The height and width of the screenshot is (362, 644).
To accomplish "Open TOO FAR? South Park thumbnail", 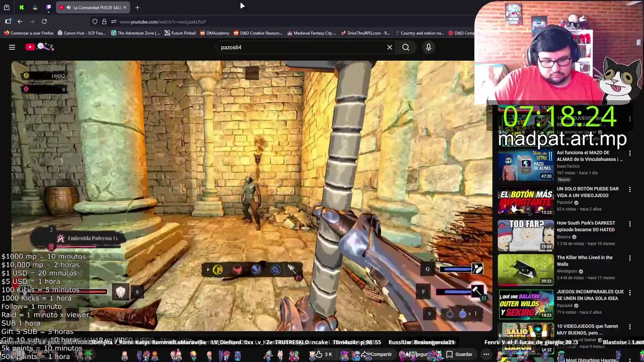I will (526, 234).
